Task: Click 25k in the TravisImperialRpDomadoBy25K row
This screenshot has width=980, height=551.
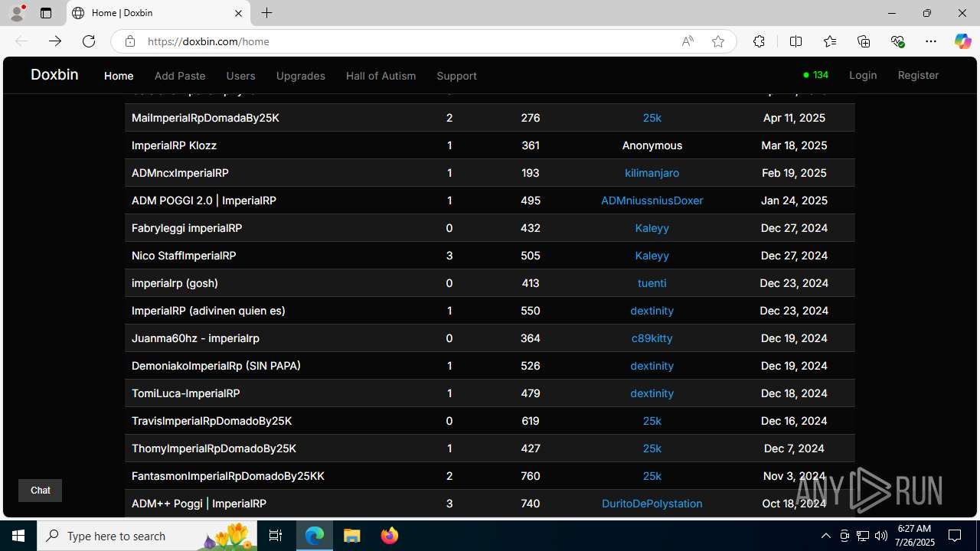Action: [652, 421]
